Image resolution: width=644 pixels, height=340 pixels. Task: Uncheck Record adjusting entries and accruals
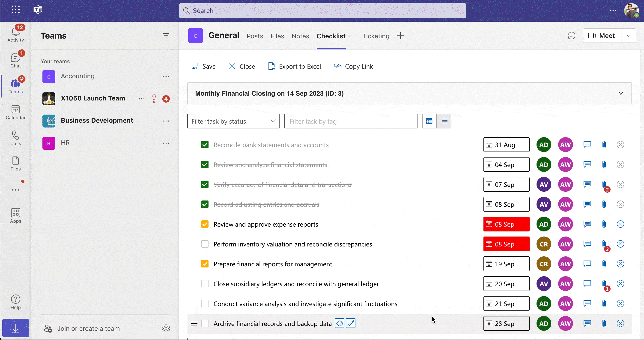[205, 204]
